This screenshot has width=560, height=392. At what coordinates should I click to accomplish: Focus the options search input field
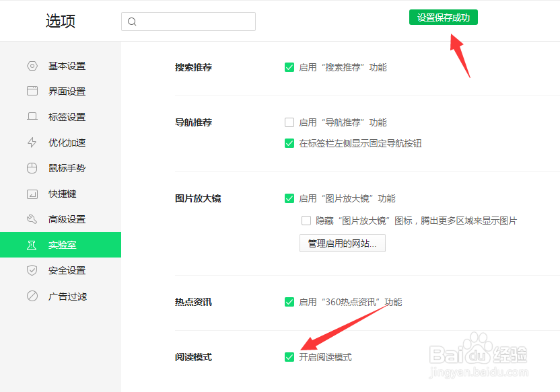(x=188, y=22)
